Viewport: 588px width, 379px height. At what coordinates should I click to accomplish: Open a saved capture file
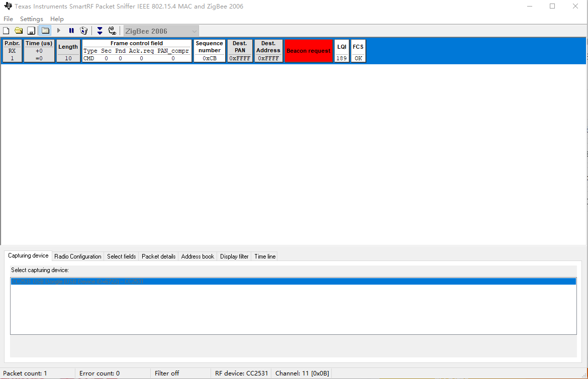tap(19, 31)
